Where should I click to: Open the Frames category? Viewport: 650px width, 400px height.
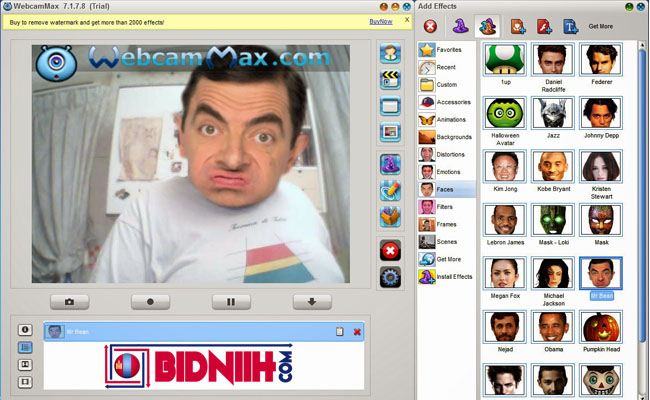[x=446, y=224]
